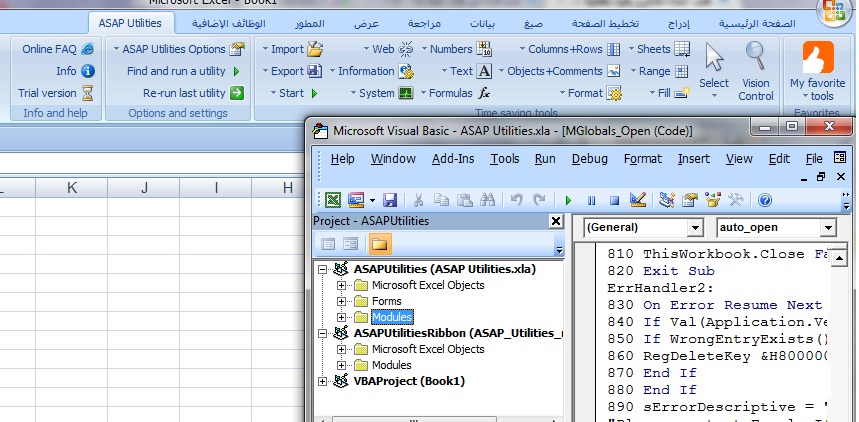This screenshot has height=422, width=859.
Task: Open the Objects+Comments dropdown
Action: pos(559,71)
